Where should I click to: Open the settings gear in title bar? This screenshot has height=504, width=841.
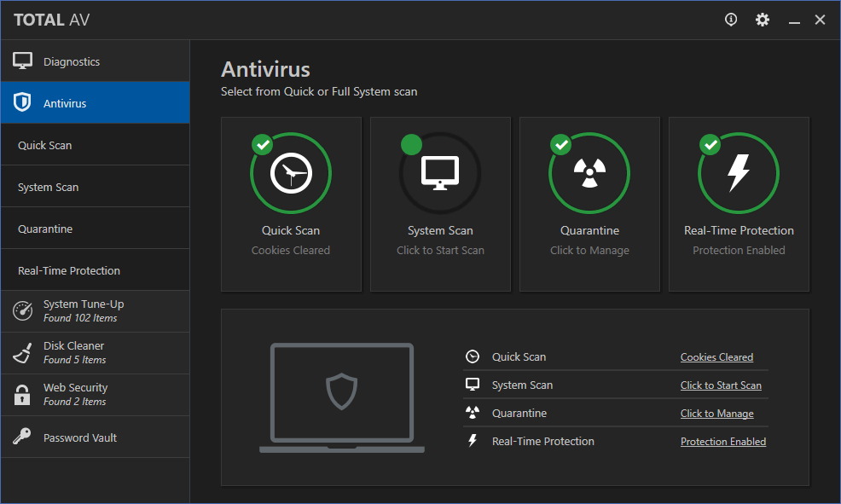pos(763,20)
